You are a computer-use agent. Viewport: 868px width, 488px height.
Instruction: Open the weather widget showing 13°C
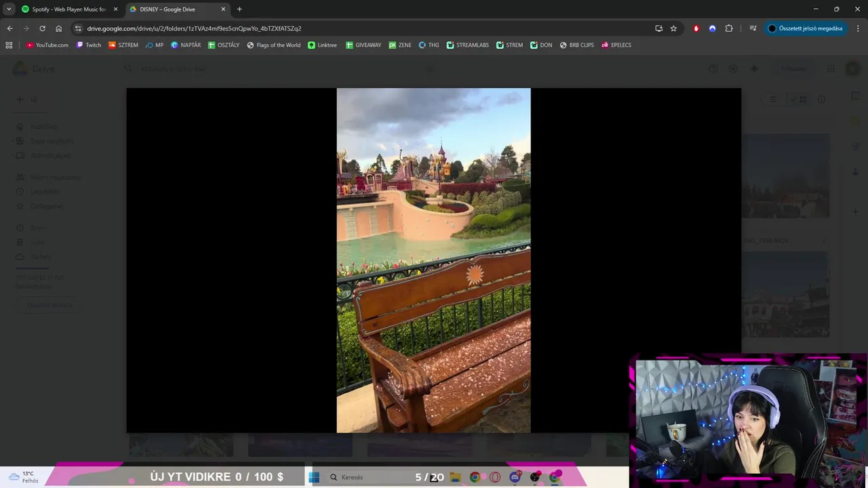click(x=23, y=477)
